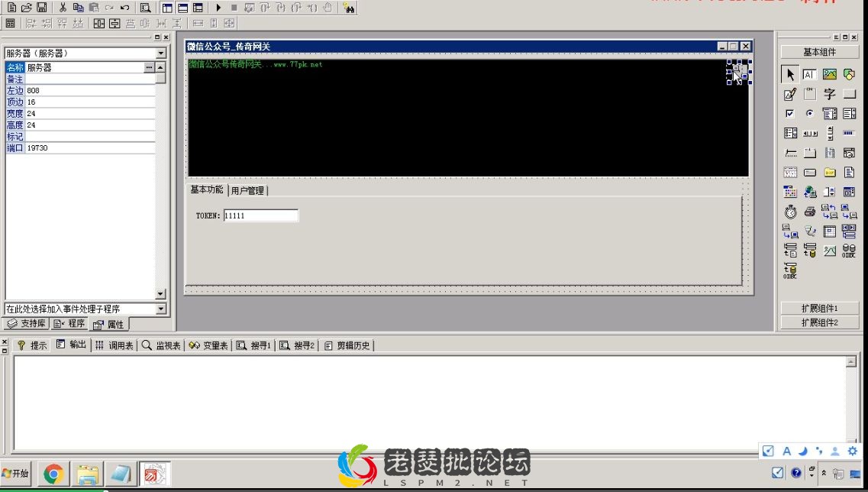Open the 调用表 tab
Viewport: 868px width, 492px height.
click(114, 345)
